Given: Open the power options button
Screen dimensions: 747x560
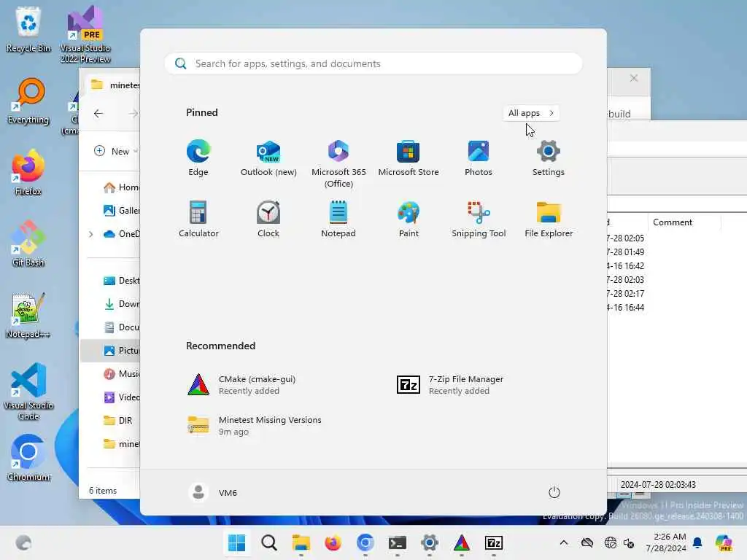Looking at the screenshot, I should click(x=554, y=492).
